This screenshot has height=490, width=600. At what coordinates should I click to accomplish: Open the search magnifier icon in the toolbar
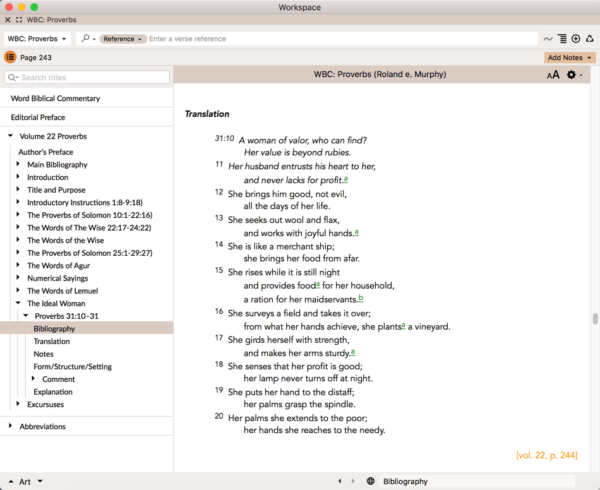tap(86, 39)
